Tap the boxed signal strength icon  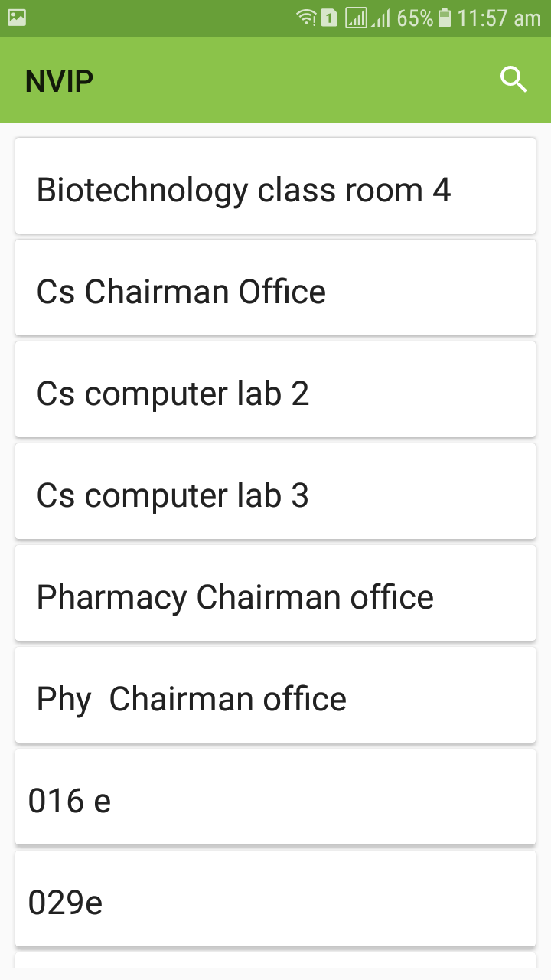(x=356, y=18)
